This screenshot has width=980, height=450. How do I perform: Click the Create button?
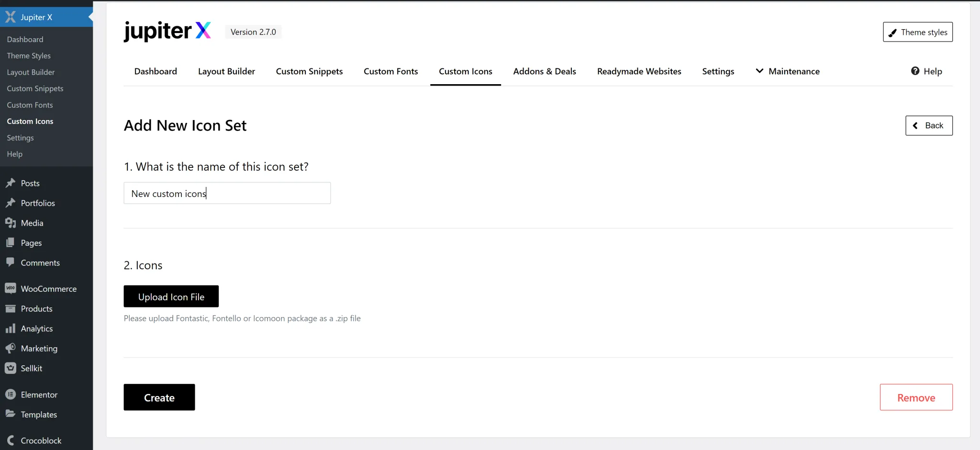[159, 397]
